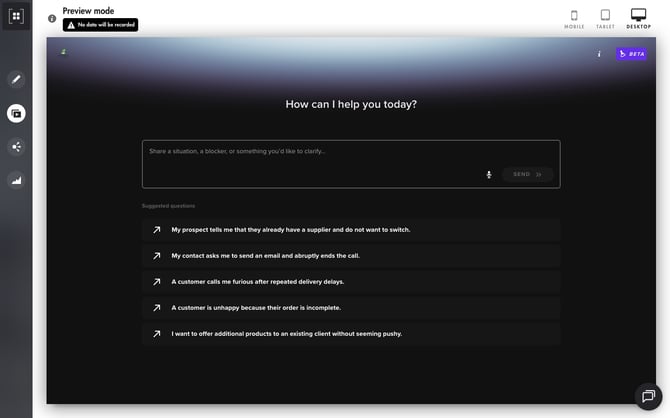The image size is (670, 418).
Task: Focus the 'Share a situation' message input
Action: coord(351,164)
